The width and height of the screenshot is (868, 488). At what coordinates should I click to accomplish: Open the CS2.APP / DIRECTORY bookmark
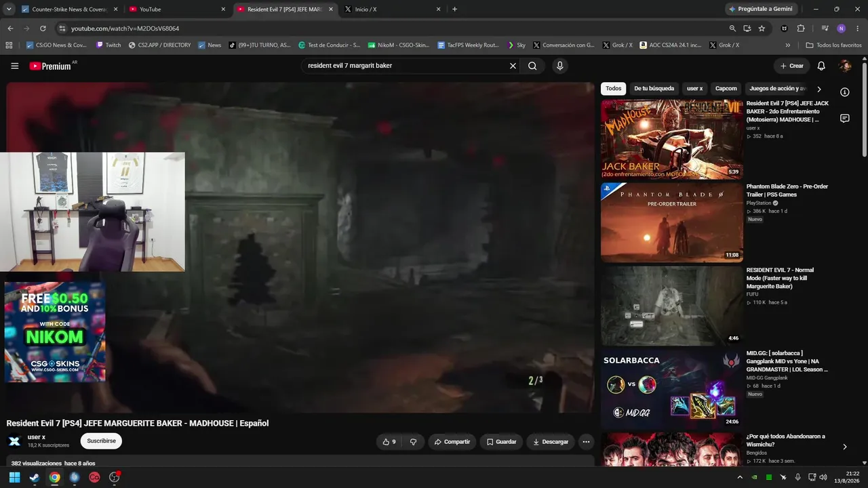(159, 45)
